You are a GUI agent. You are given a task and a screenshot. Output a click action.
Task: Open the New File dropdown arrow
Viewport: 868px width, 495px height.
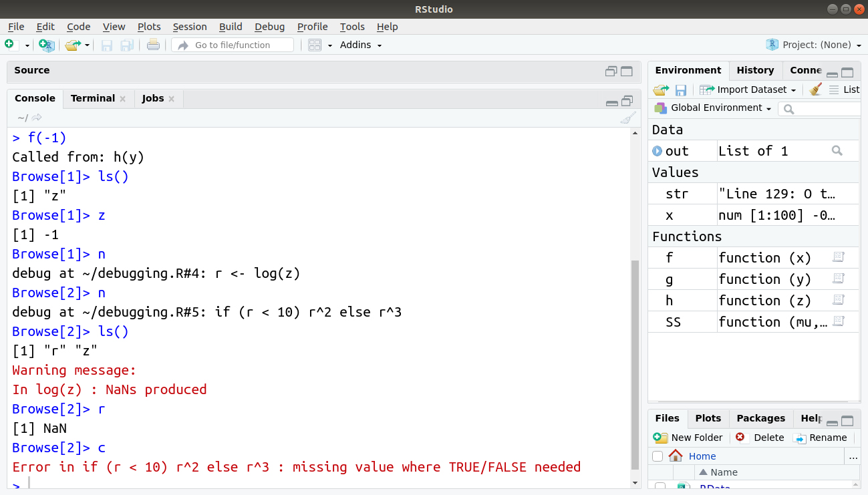(27, 45)
